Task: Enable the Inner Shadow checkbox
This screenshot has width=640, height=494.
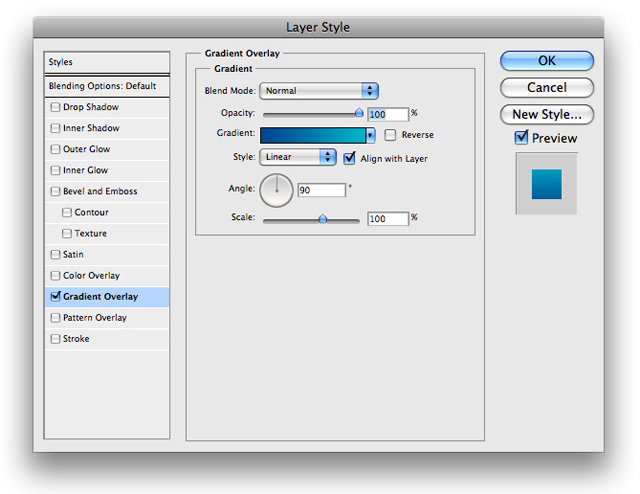Action: (x=55, y=128)
